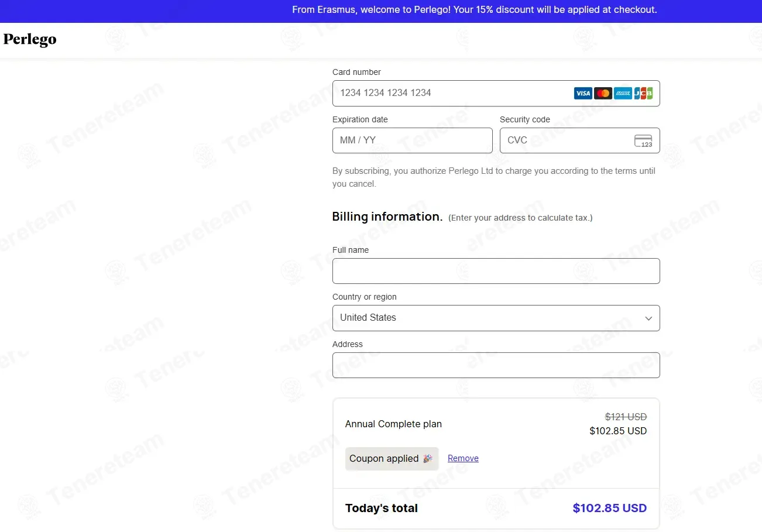Remove the applied coupon

point(463,458)
